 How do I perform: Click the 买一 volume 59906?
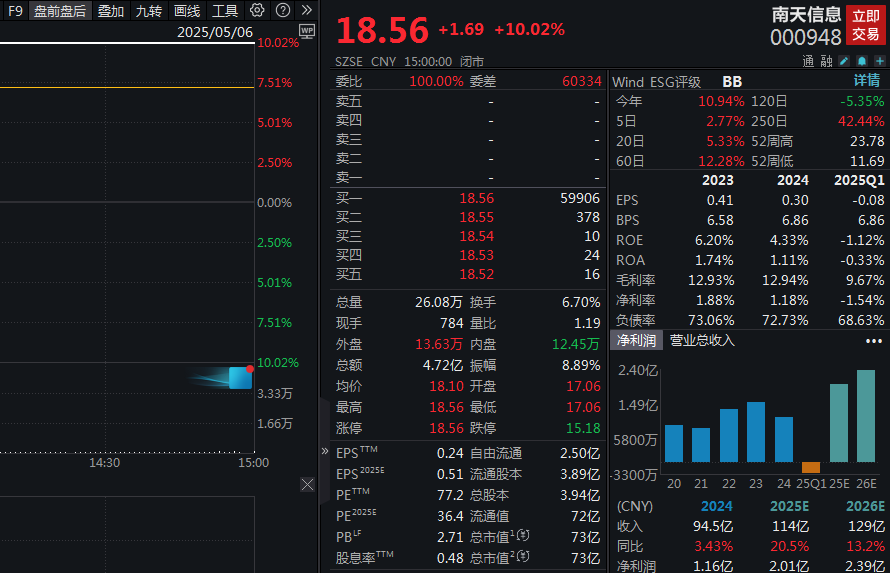(x=580, y=198)
